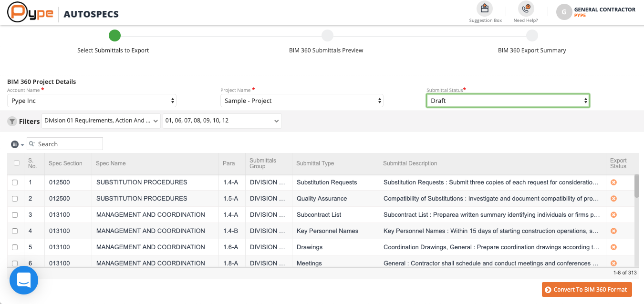Image resolution: width=644 pixels, height=304 pixels.
Task: Click export status icon for row 4
Action: tap(613, 231)
